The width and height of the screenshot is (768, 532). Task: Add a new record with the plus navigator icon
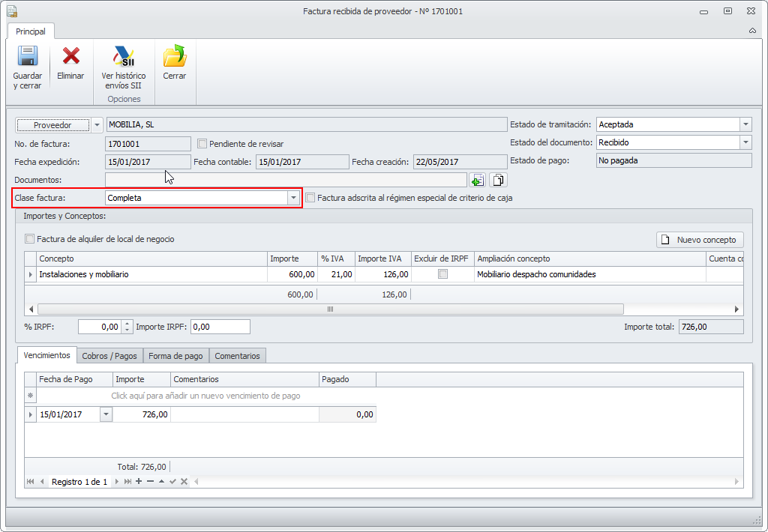(139, 482)
